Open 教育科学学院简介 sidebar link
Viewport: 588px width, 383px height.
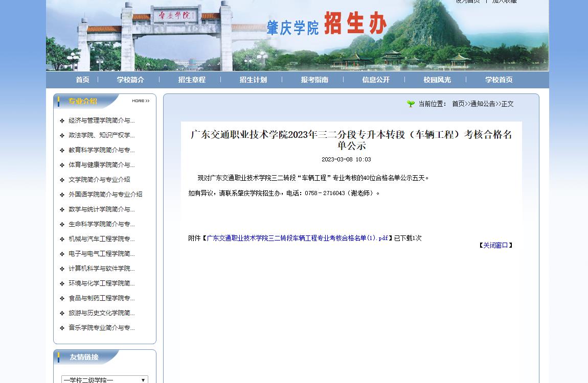point(102,150)
